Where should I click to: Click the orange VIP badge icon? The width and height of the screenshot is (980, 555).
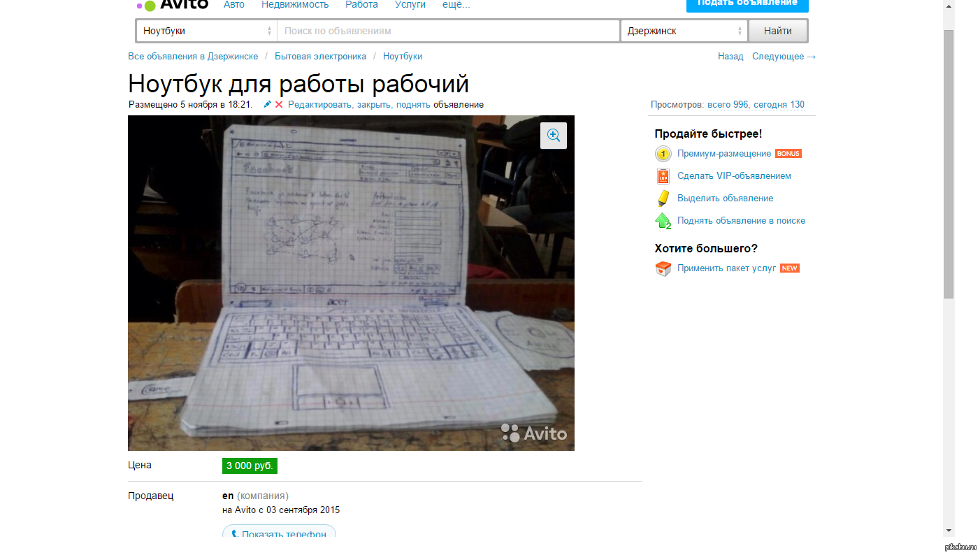pyautogui.click(x=663, y=176)
